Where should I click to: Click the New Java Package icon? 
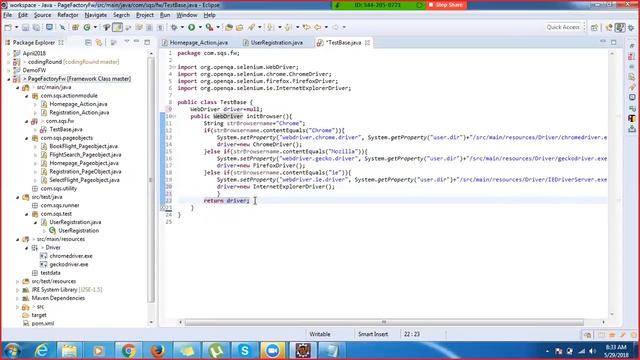point(76,27)
